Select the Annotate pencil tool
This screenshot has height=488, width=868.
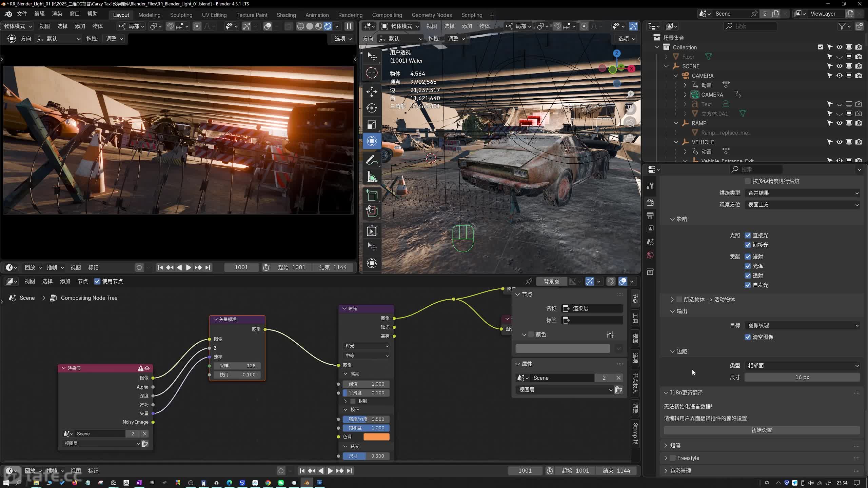click(372, 160)
